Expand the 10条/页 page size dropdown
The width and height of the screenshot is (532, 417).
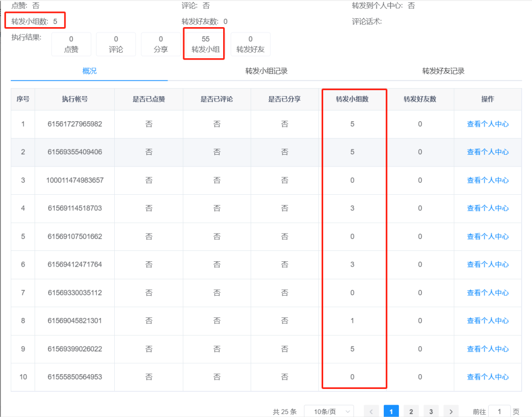coord(329,412)
